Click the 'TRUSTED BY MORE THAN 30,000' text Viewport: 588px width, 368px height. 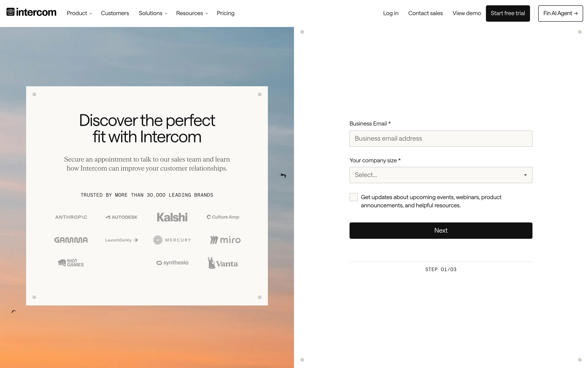(x=147, y=195)
